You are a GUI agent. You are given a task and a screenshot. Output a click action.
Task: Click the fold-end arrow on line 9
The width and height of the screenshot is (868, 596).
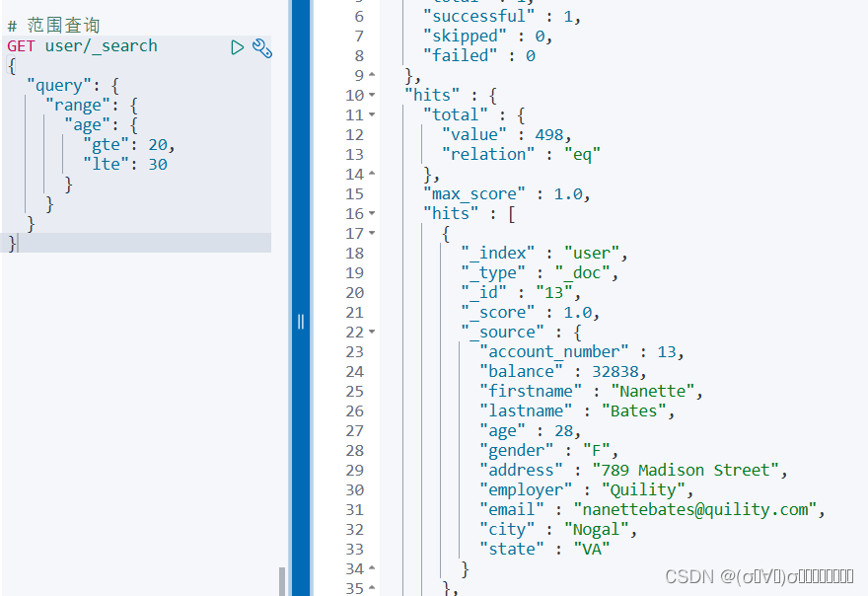pos(372,75)
